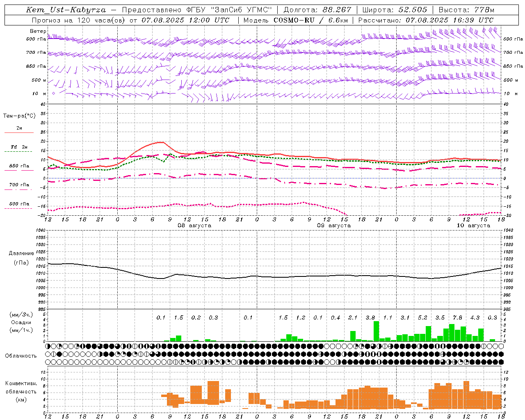Click the 3.8 precipitation value

(x=370, y=318)
